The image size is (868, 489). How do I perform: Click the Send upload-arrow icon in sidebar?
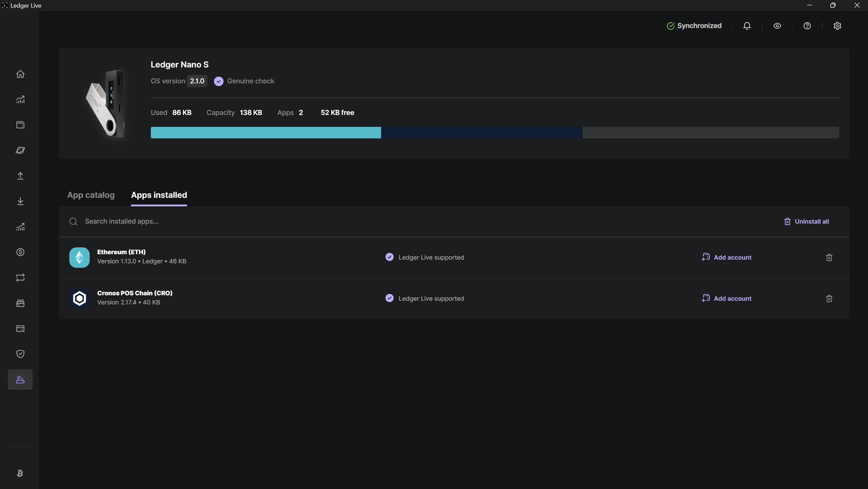20,176
